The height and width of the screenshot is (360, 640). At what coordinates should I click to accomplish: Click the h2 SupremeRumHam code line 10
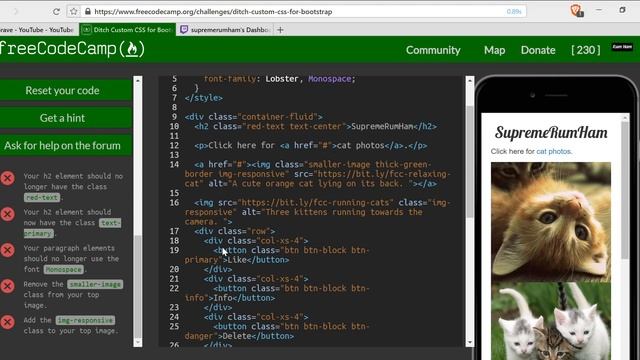tap(316, 127)
